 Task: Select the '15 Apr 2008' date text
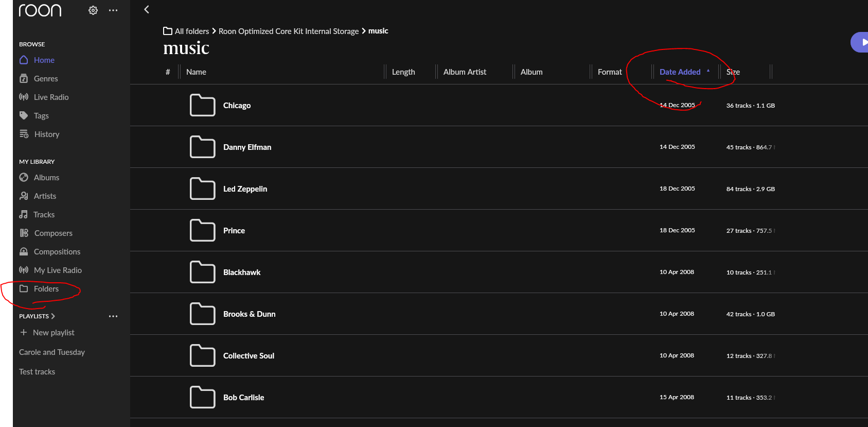tap(677, 397)
